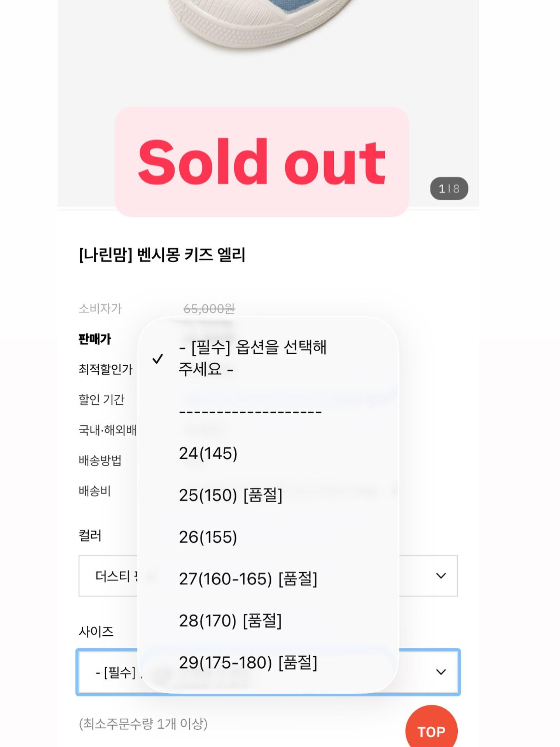Click the checkmark icon beside the selected option

tap(157, 358)
